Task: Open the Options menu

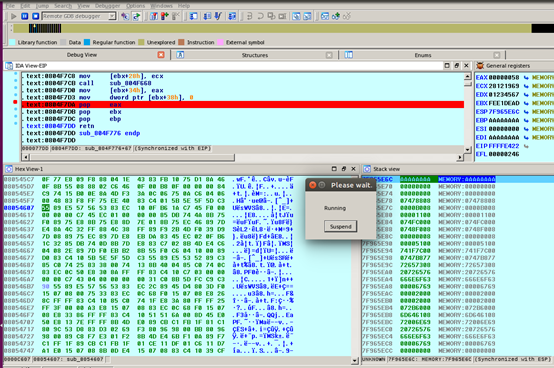Action: click(x=136, y=6)
